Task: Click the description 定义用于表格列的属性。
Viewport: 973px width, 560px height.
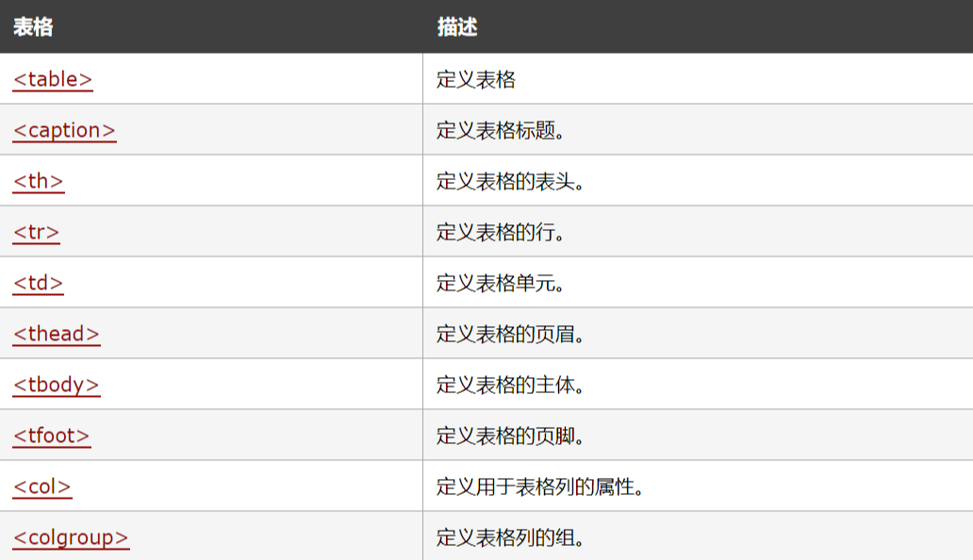Action: tap(540, 486)
